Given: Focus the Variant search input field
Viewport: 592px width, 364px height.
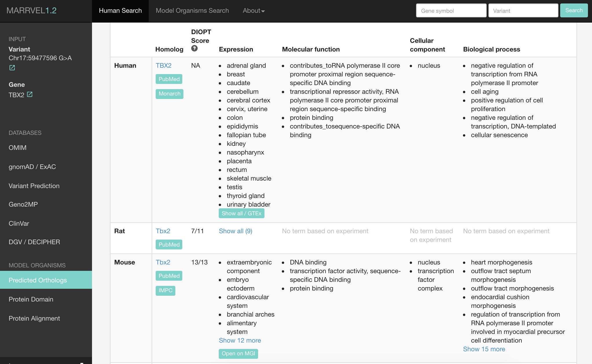Looking at the screenshot, I should [523, 11].
